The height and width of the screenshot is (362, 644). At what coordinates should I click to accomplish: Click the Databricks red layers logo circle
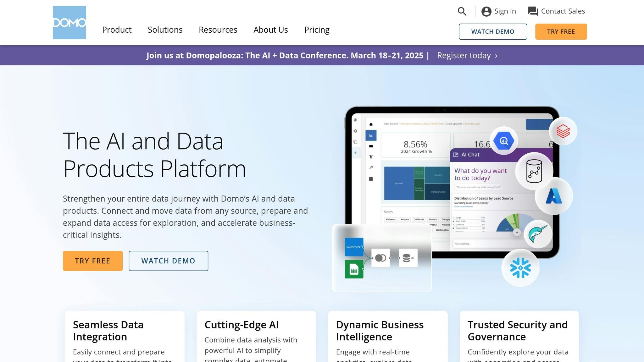tap(563, 131)
